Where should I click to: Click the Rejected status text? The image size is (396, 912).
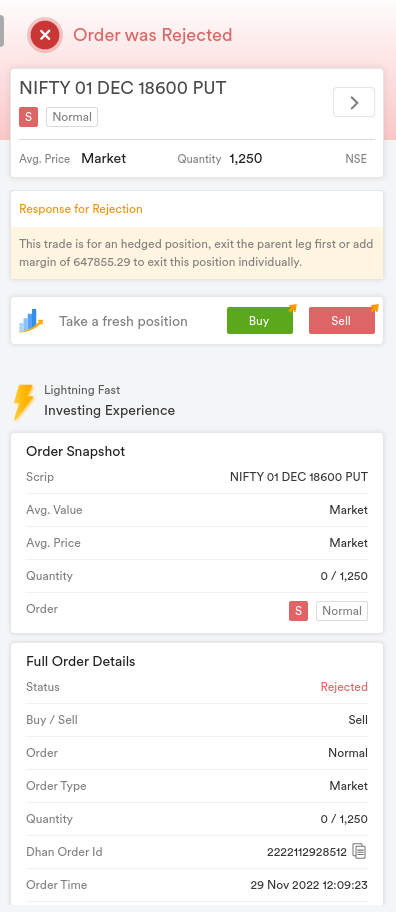(x=344, y=687)
